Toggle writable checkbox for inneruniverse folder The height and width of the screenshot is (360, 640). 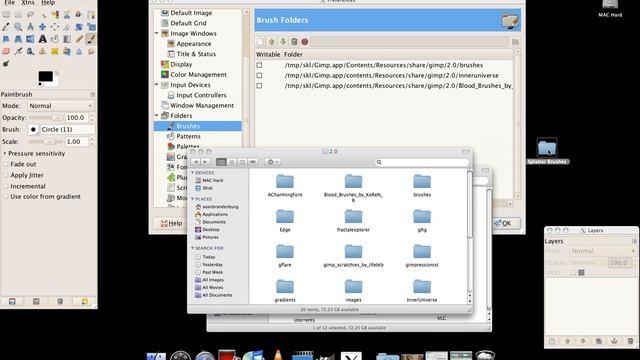point(259,76)
